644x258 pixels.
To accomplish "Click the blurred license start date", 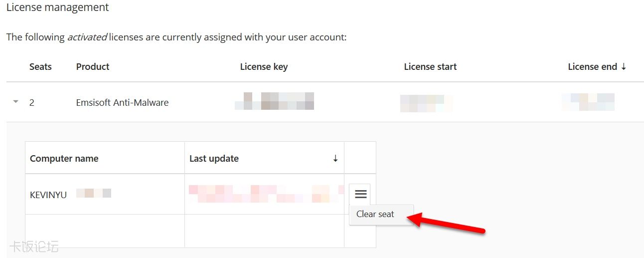I will [426, 103].
